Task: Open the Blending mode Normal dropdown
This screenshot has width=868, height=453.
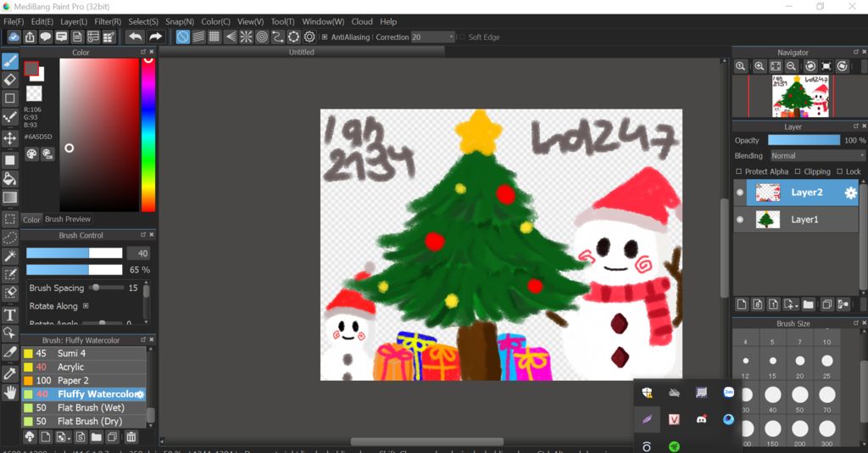Action: click(x=818, y=156)
